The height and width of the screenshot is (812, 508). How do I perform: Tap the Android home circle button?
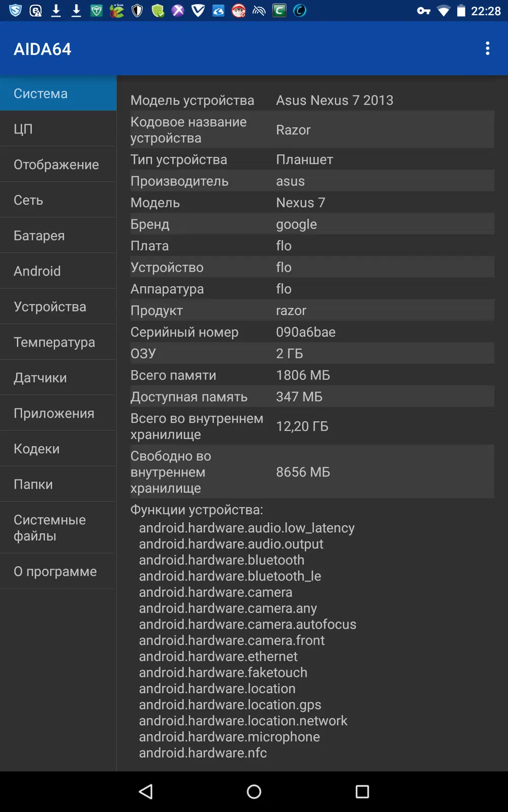click(x=254, y=792)
